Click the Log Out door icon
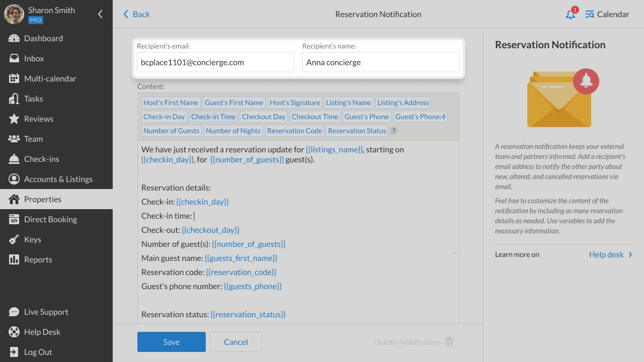644x362 pixels. click(x=14, y=352)
